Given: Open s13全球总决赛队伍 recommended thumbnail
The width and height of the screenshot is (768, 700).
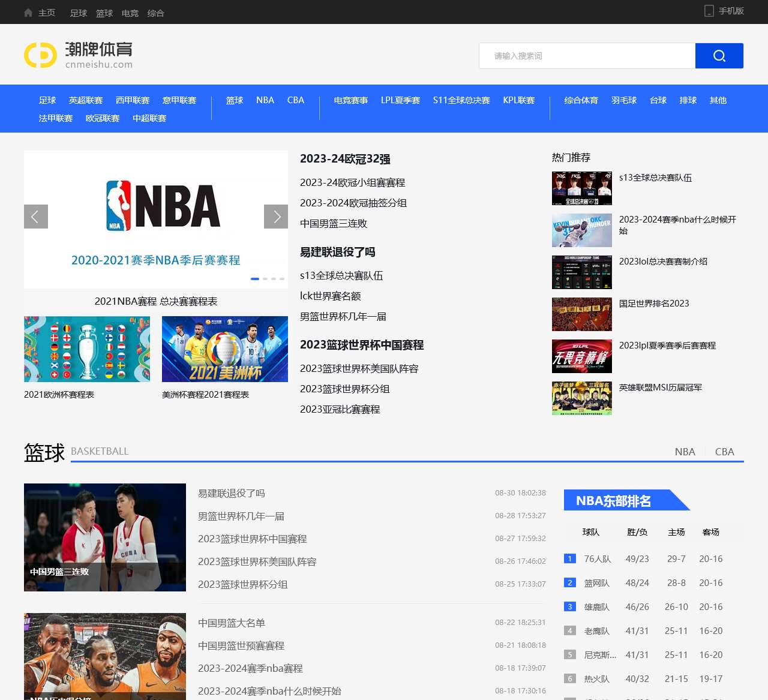Looking at the screenshot, I should tap(582, 188).
